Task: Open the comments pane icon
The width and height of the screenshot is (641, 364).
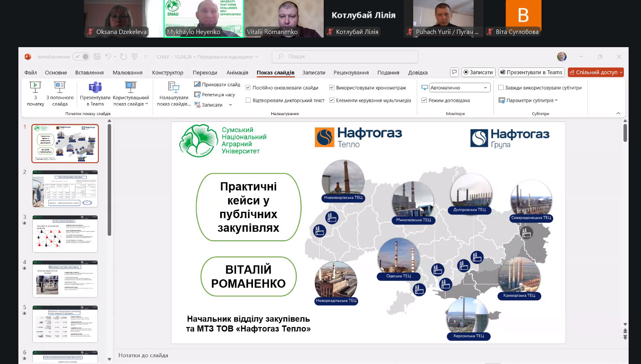Action: (x=454, y=72)
